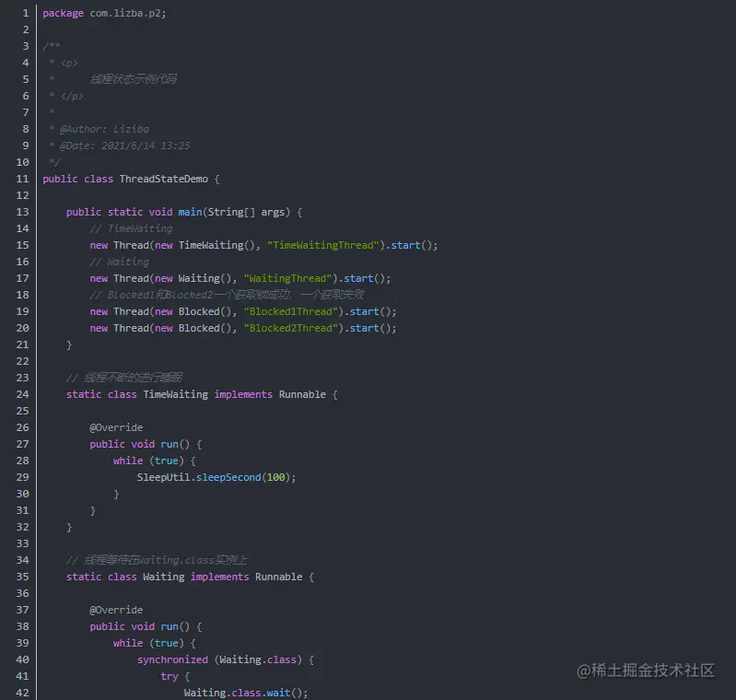
Task: Click the <p> tag in Javadoc
Action: click(x=69, y=63)
